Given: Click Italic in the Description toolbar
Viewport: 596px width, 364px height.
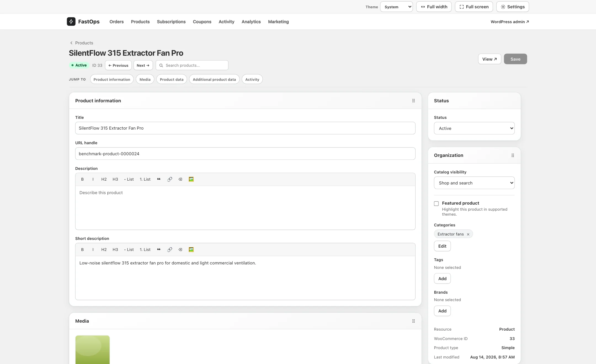Looking at the screenshot, I should click(93, 179).
